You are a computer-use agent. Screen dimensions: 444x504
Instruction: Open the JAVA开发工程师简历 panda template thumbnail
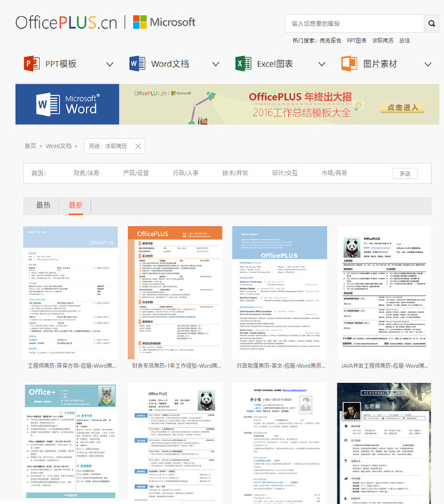(384, 292)
